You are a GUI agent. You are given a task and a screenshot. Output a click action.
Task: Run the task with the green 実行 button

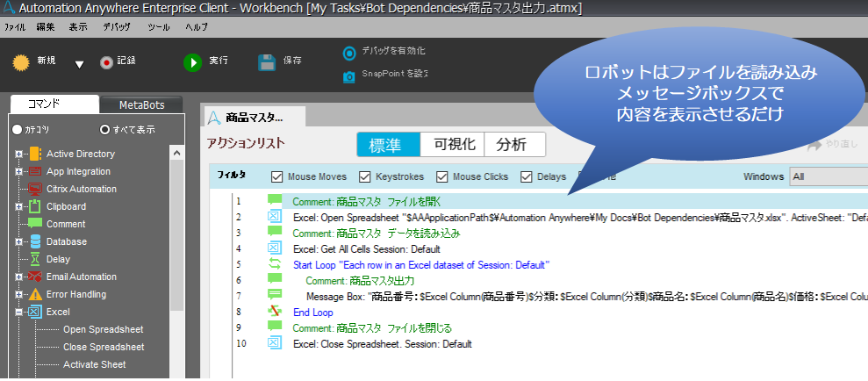(205, 62)
